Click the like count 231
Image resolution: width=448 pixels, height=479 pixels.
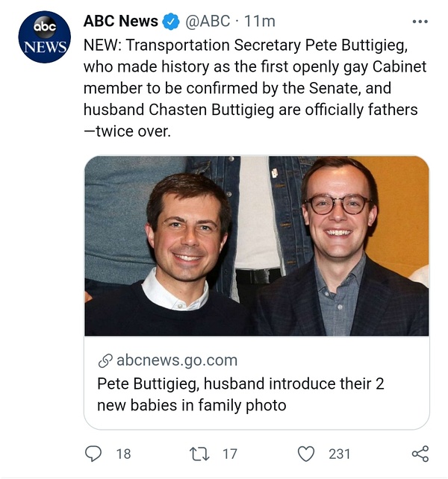[x=340, y=453]
